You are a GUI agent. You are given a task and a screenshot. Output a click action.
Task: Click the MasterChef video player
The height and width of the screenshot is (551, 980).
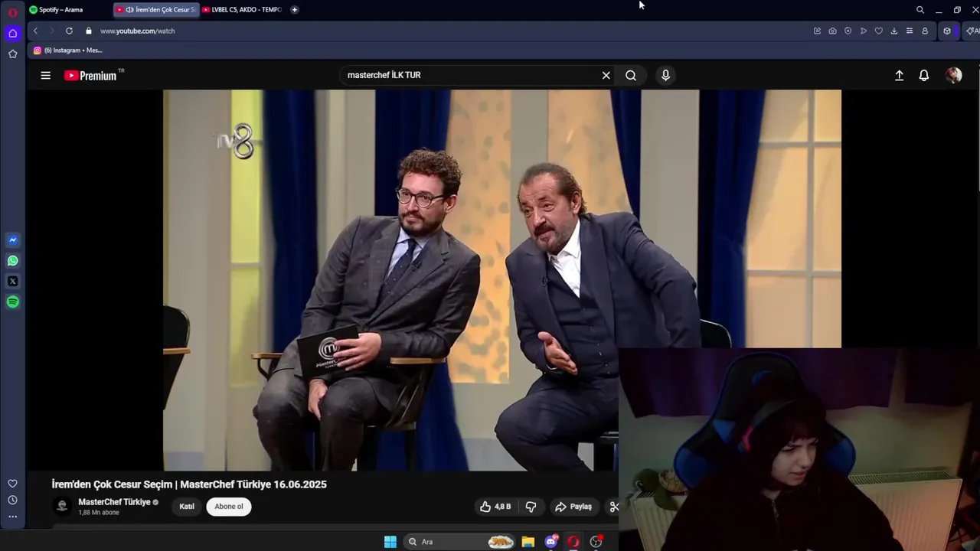(x=501, y=280)
